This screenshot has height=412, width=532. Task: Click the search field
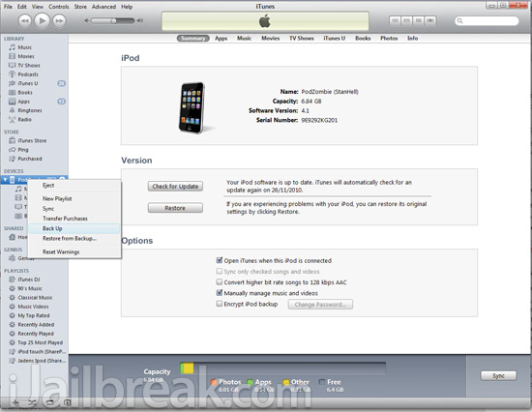coord(487,21)
